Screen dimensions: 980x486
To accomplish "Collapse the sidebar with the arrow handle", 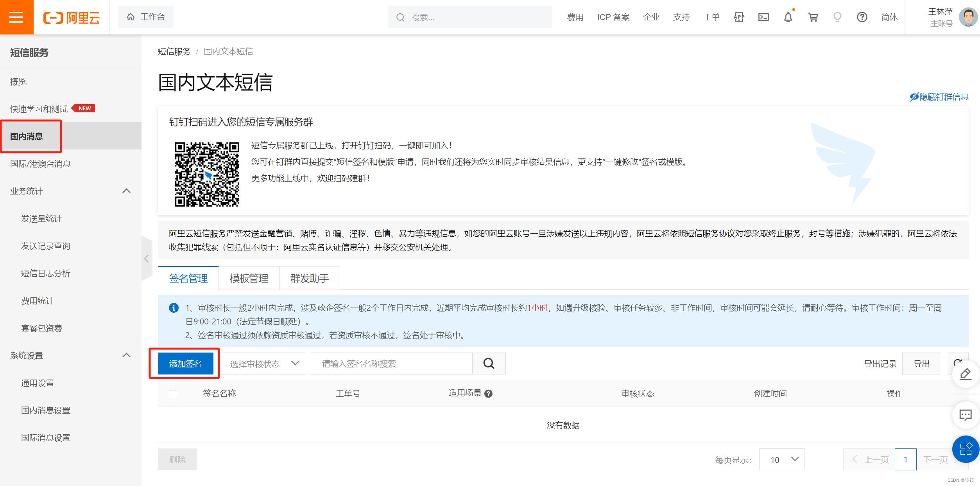I will [x=147, y=259].
